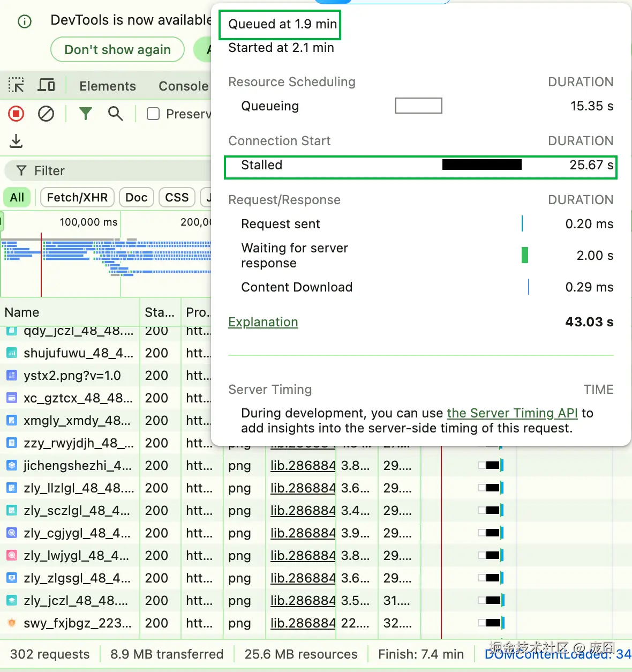Screen dimensions: 632x672
Task: Open the Explanation link
Action: coord(263,322)
